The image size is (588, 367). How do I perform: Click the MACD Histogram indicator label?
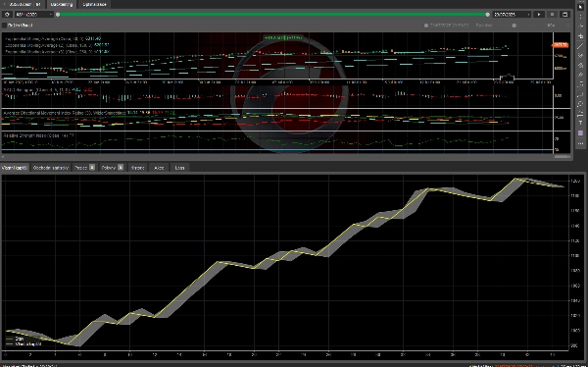tap(37, 89)
